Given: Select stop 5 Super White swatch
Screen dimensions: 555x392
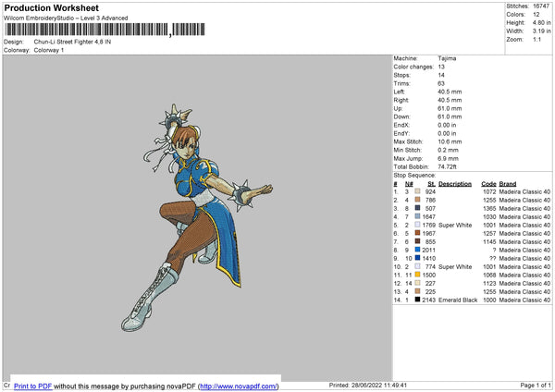Looking at the screenshot, I should click(x=418, y=225).
